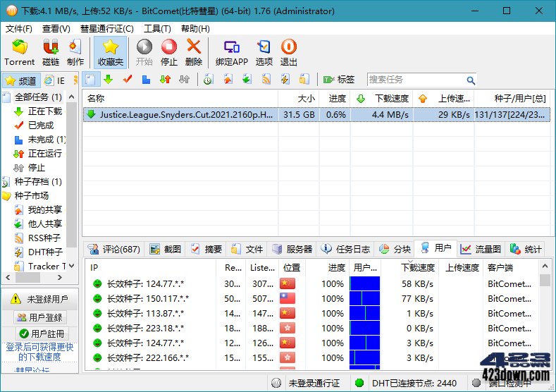This screenshot has height=392, width=556.
Task: Click progress bar of peer 124.77 first row
Action: 364,283
